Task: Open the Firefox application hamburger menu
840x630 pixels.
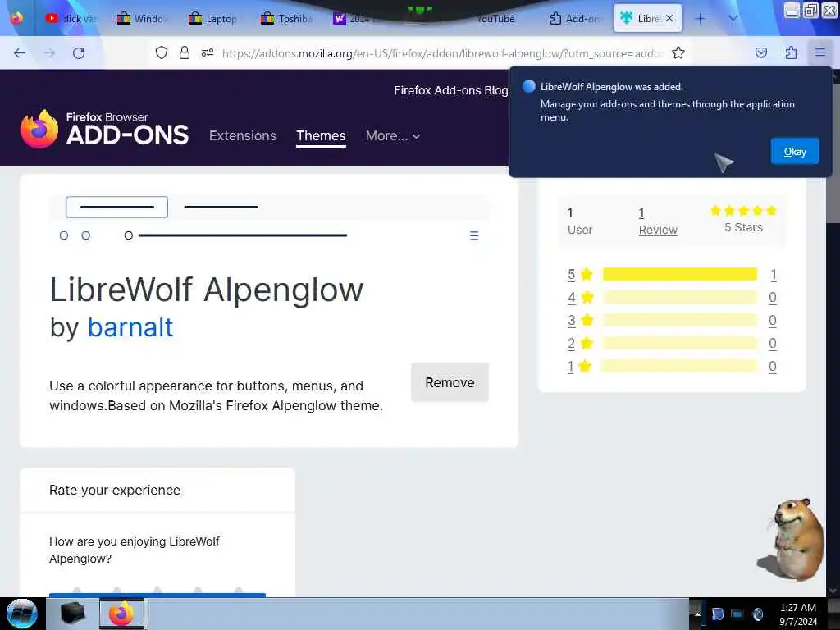Action: pos(820,52)
